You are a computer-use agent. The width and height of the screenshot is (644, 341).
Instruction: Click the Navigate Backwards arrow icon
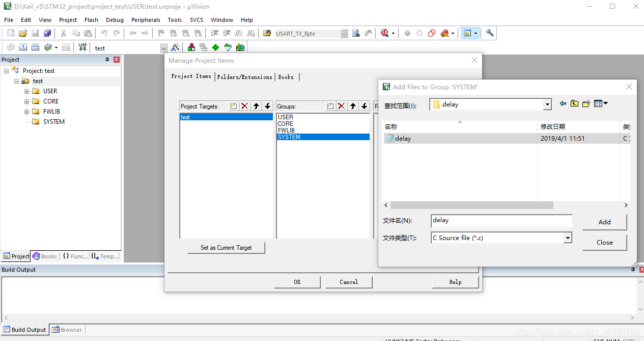[133, 33]
